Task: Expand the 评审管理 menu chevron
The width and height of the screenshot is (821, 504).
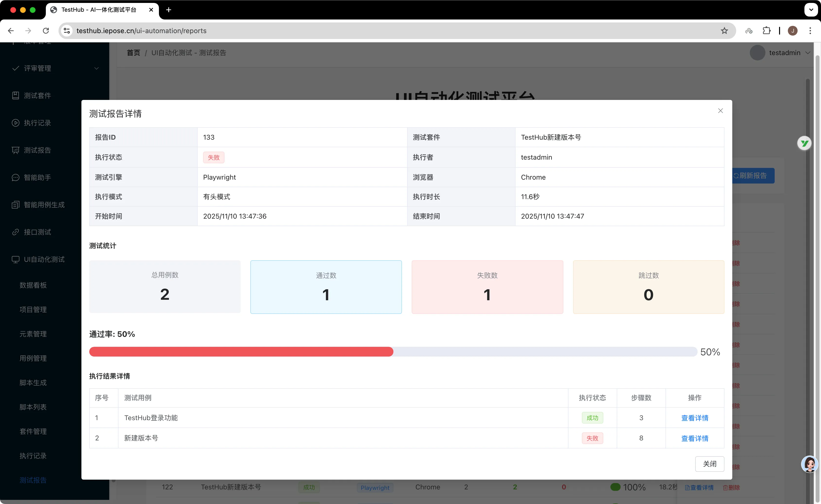Action: (x=96, y=68)
